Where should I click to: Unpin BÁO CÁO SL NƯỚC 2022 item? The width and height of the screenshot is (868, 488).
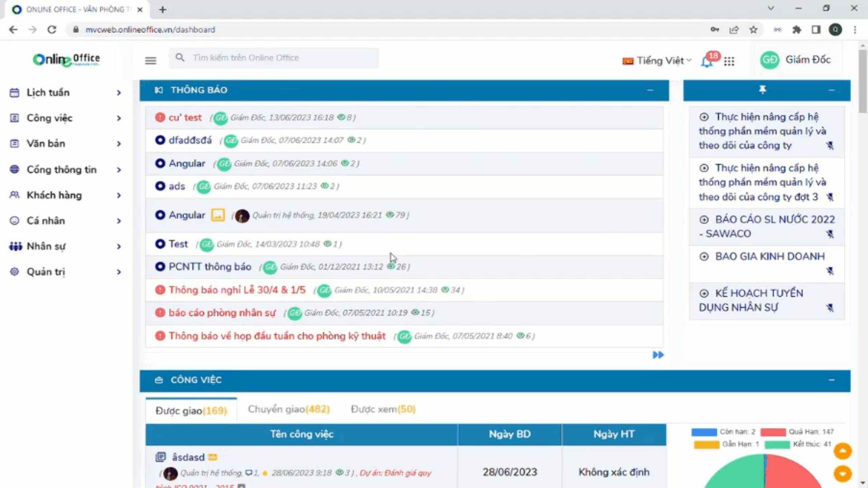(830, 234)
